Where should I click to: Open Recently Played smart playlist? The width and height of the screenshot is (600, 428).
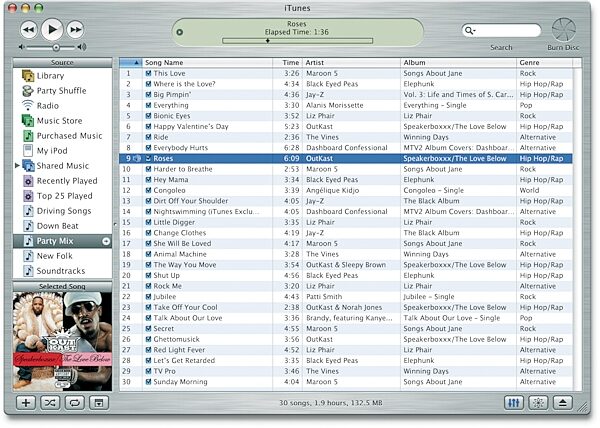point(60,181)
